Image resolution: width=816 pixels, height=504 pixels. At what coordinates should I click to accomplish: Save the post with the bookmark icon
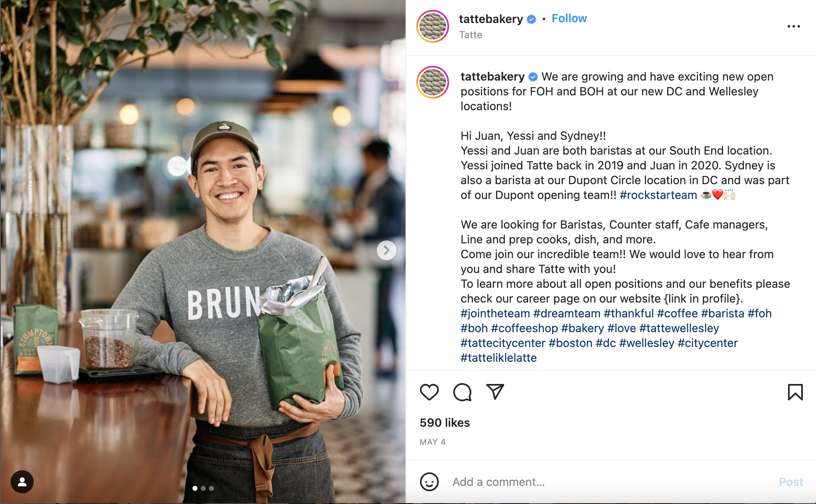795,392
